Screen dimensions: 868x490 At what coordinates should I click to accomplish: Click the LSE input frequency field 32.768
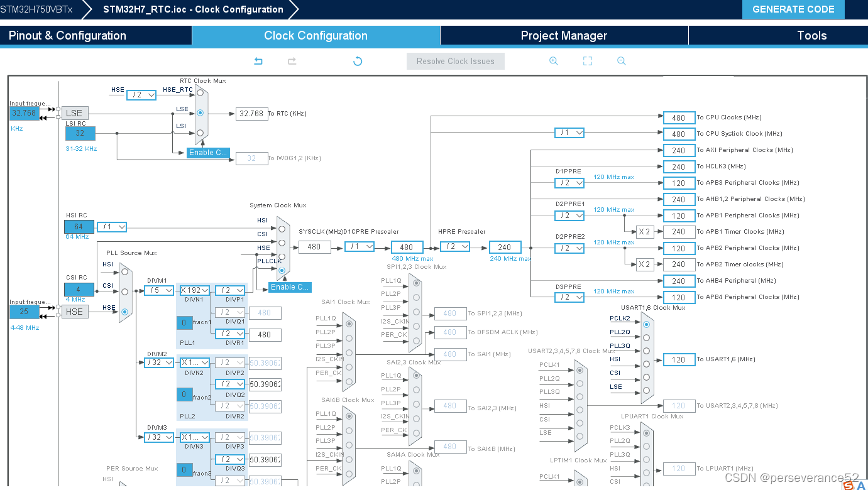(25, 113)
